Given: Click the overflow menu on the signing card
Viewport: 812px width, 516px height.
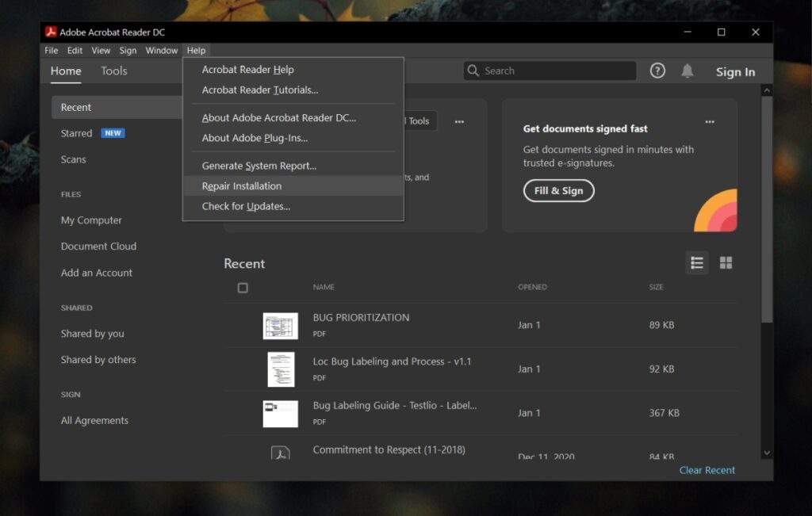Looking at the screenshot, I should click(710, 121).
